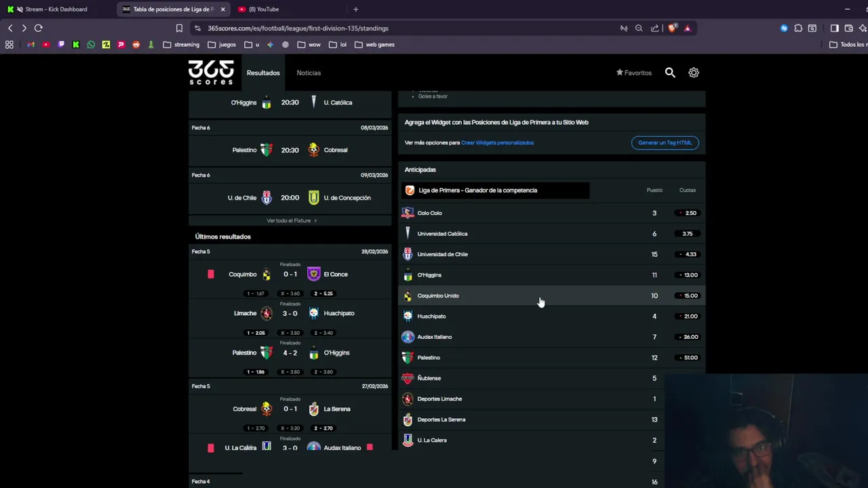Open Coquimbo Unido in the odds list

pyautogui.click(x=551, y=296)
